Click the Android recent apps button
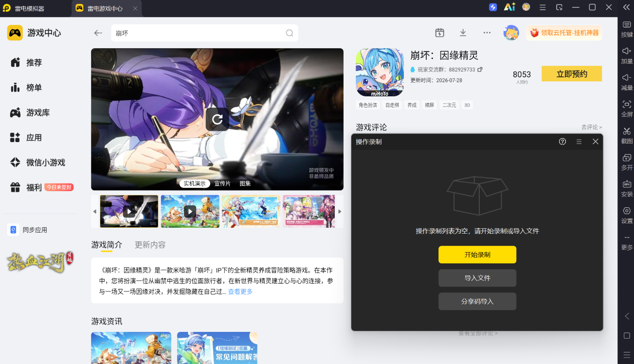 (627, 355)
